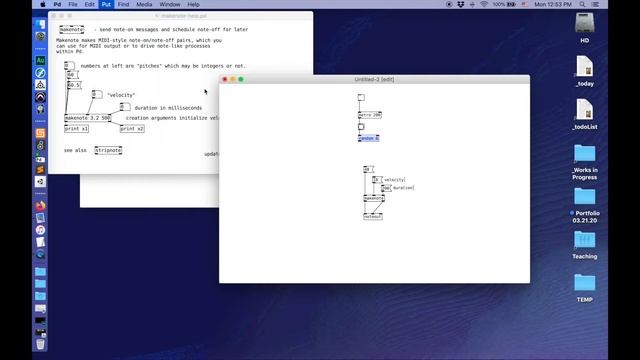Open Spotlight search magnifier icon
This screenshot has height=360, width=640.
582,4
